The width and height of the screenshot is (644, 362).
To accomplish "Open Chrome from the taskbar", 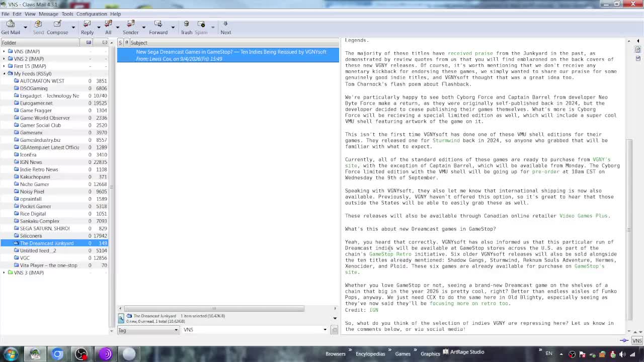I will (x=57, y=354).
